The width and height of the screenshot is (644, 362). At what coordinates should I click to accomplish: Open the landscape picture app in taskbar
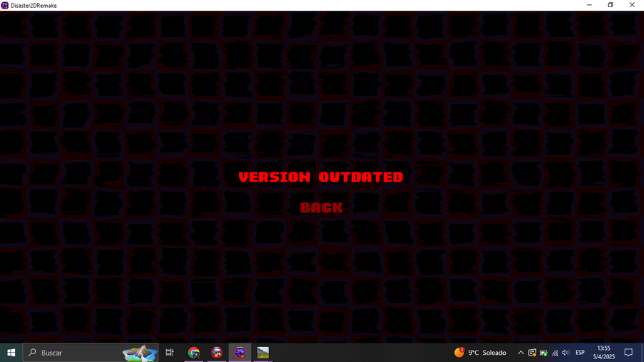[263, 353]
